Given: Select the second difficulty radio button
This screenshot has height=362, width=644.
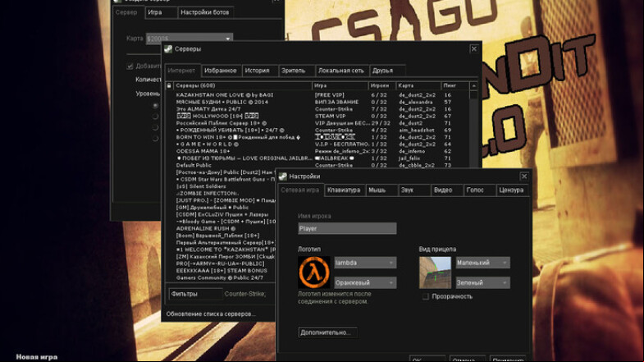Looking at the screenshot, I should click(x=155, y=117).
